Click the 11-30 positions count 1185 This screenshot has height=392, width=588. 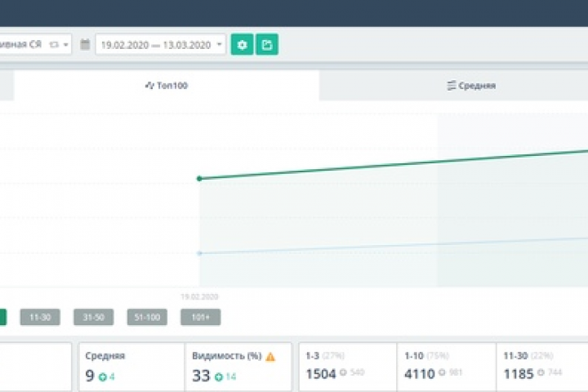tap(519, 374)
